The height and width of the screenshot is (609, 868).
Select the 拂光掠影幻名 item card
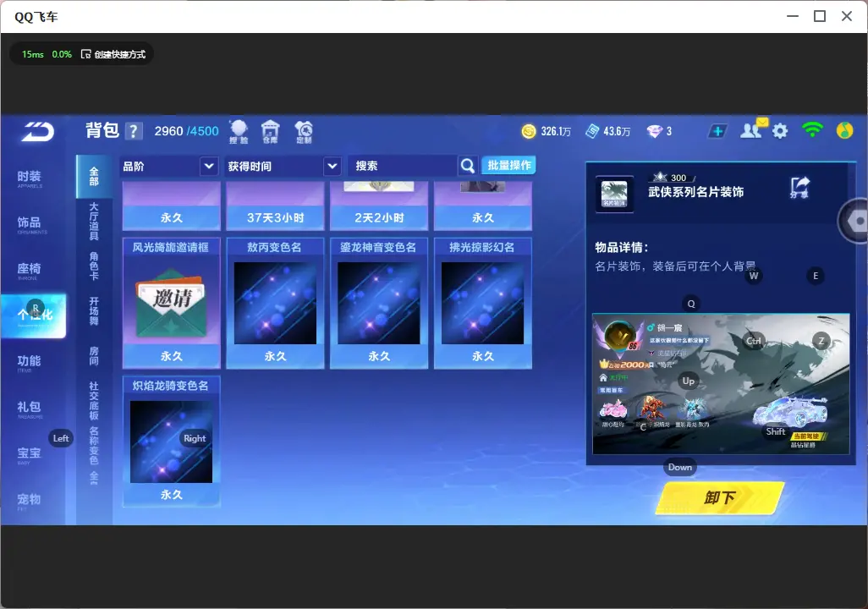click(483, 303)
